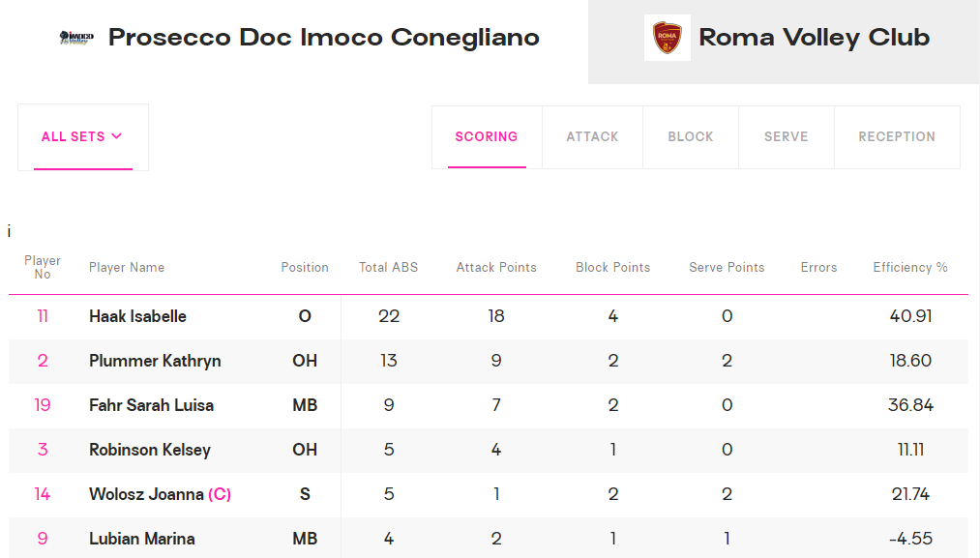
Task: Sort by Total ABS column header
Action: pyautogui.click(x=388, y=268)
